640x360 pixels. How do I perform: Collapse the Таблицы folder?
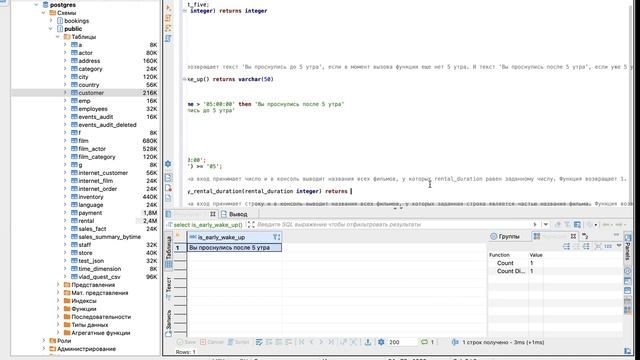coord(58,37)
